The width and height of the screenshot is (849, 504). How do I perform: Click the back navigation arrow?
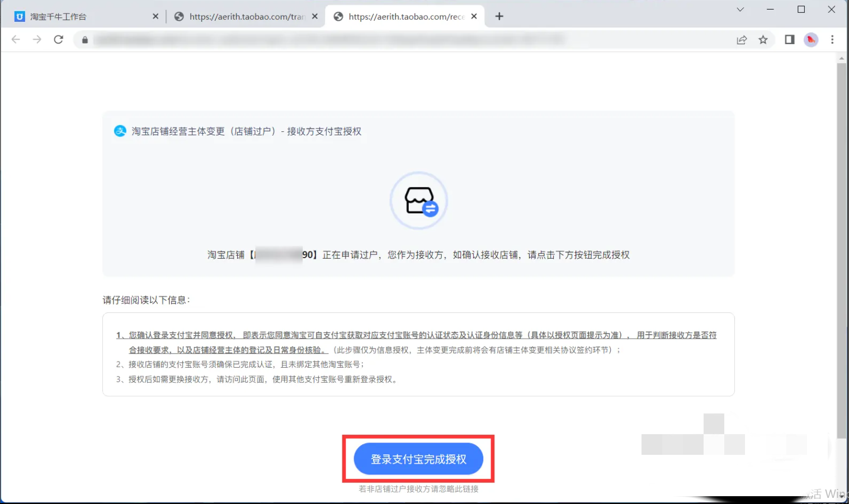(15, 39)
